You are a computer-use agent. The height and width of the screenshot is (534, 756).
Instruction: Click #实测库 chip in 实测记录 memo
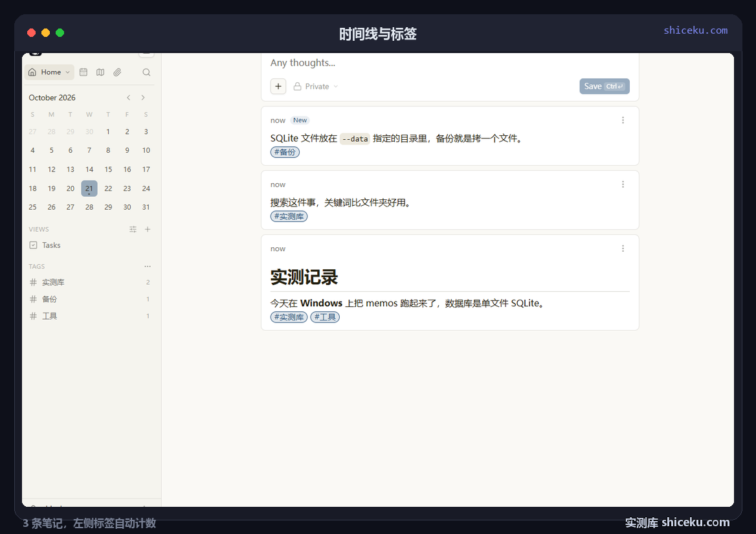pos(289,317)
